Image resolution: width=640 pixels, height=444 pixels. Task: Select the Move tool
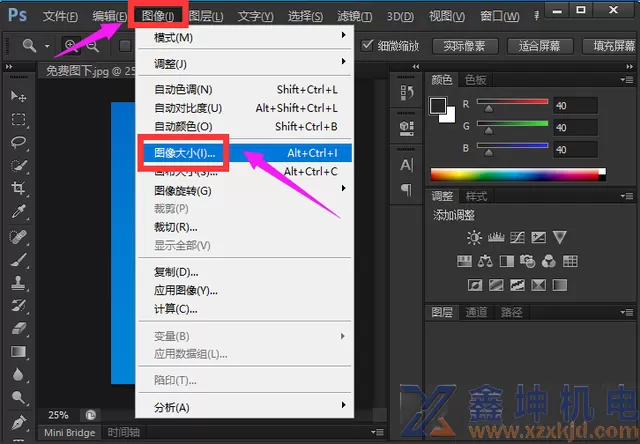(18, 96)
